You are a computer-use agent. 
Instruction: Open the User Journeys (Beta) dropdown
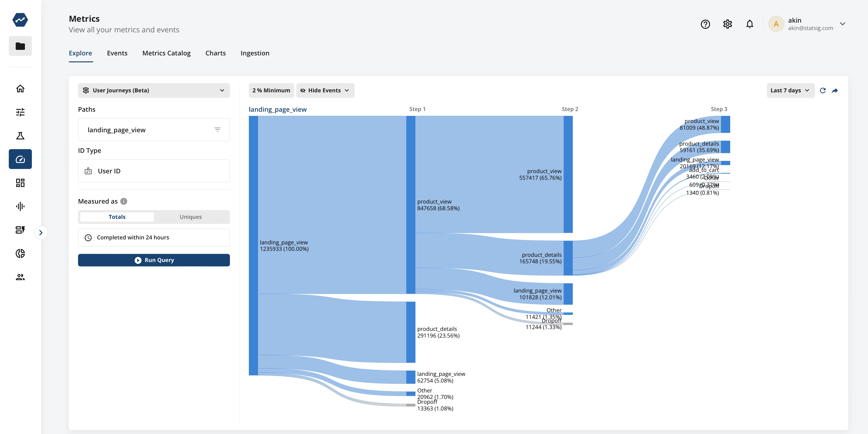154,90
